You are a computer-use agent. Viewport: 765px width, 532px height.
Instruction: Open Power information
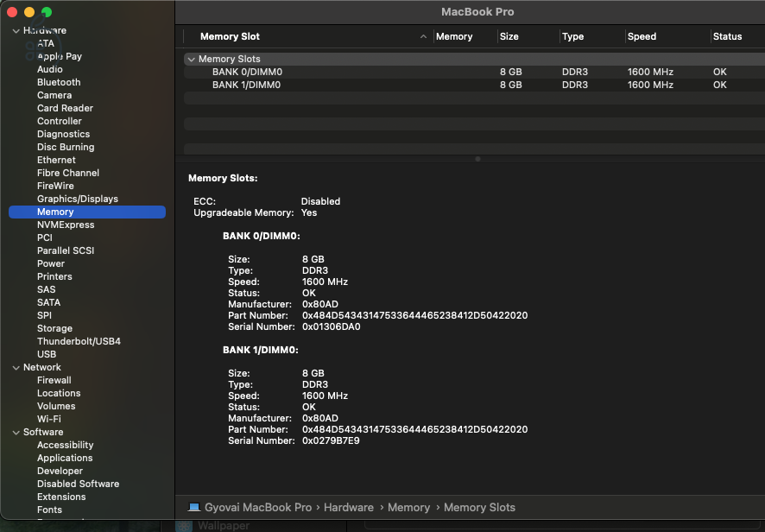click(x=51, y=263)
